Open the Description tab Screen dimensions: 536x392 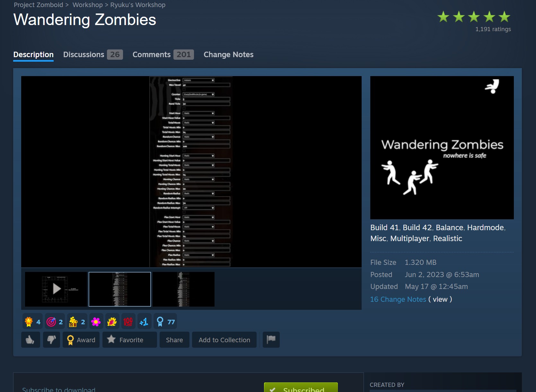coord(33,55)
